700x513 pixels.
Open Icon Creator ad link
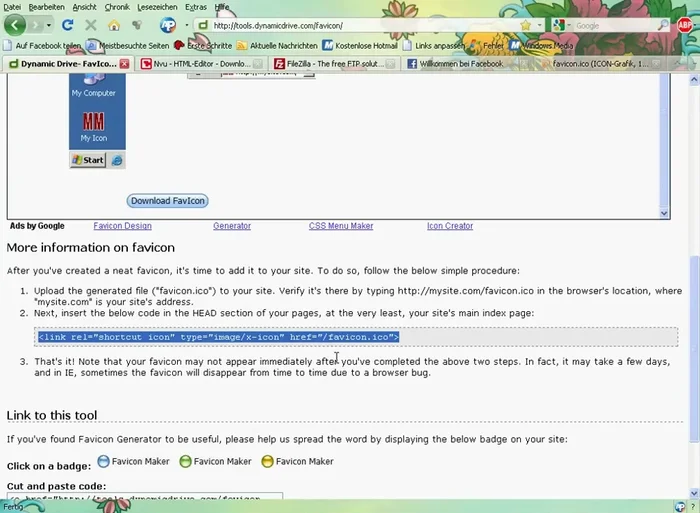(450, 226)
